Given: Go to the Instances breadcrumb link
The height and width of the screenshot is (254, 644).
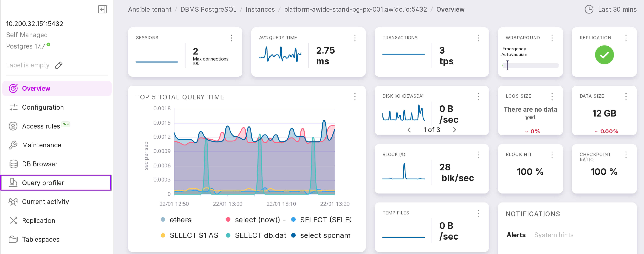Looking at the screenshot, I should tap(260, 9).
